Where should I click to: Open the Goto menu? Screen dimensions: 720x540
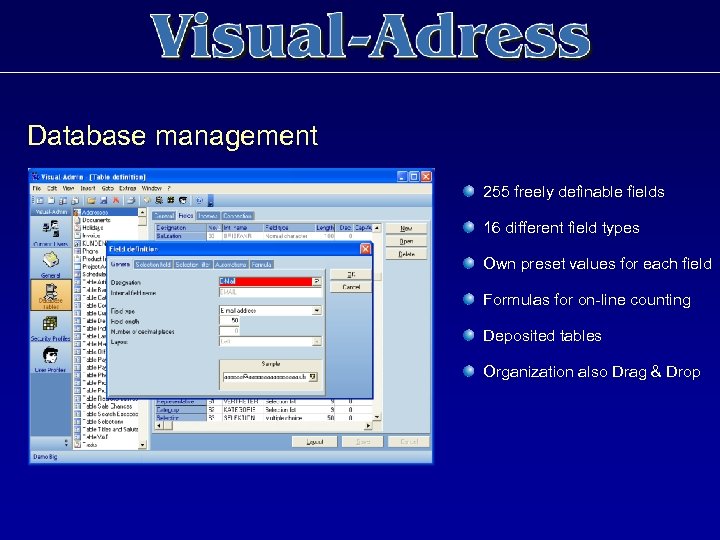[x=107, y=188]
